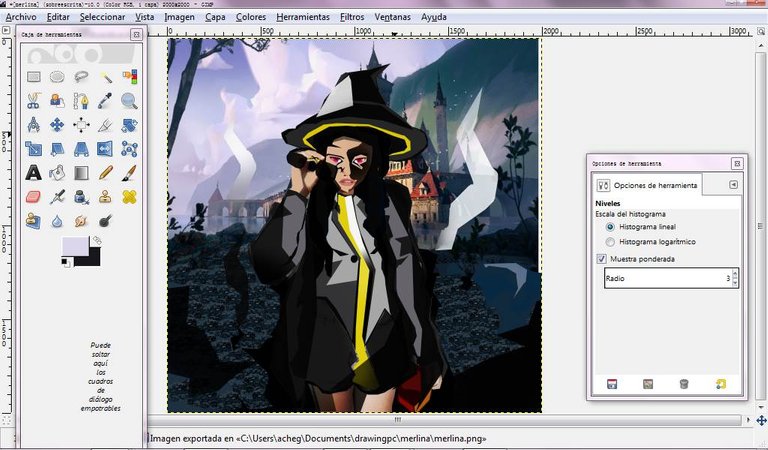
Task: Open the Filtros menu
Action: (x=352, y=17)
